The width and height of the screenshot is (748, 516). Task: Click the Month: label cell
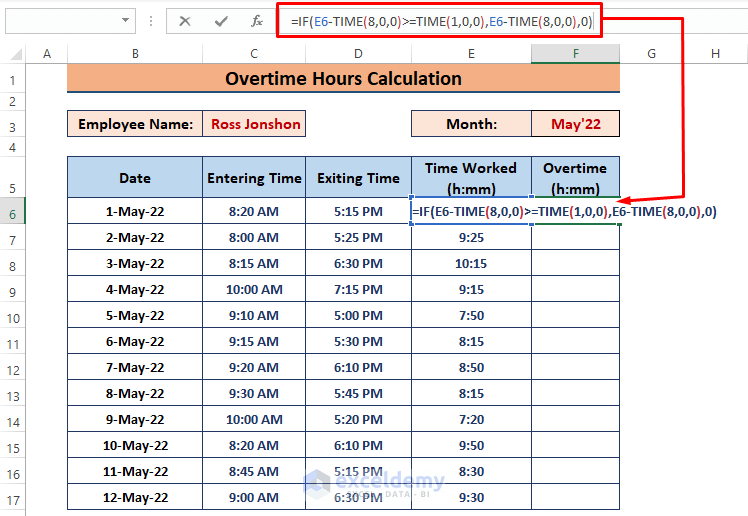471,124
